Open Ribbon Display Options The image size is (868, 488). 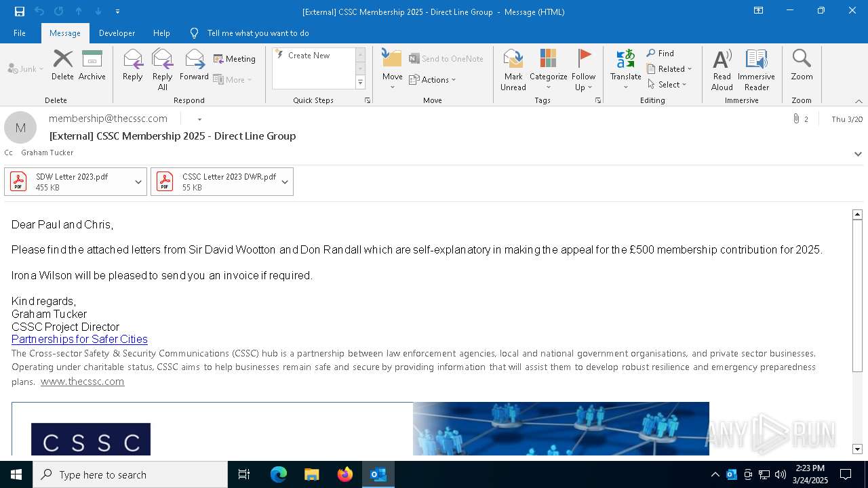pos(758,11)
